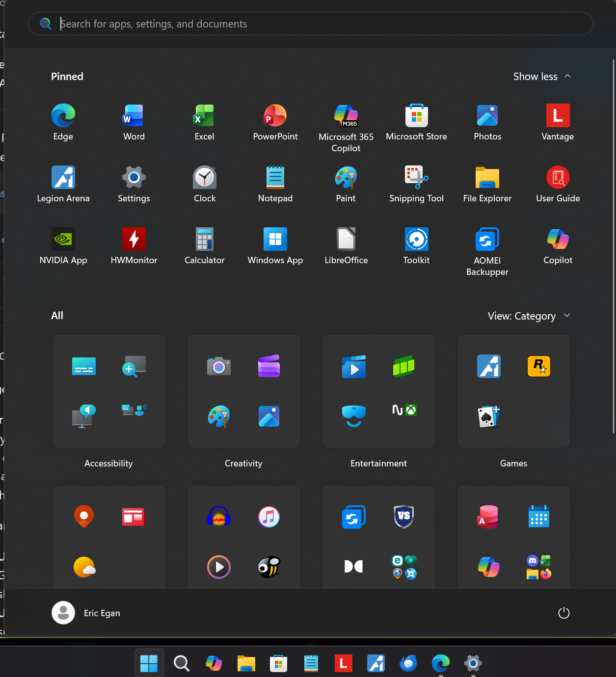Open Microsoft Access icon in category grid
This screenshot has width=616, height=677.
pyautogui.click(x=489, y=516)
